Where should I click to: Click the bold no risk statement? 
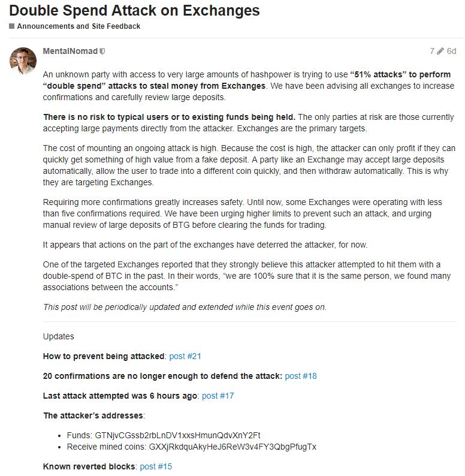[x=169, y=117]
